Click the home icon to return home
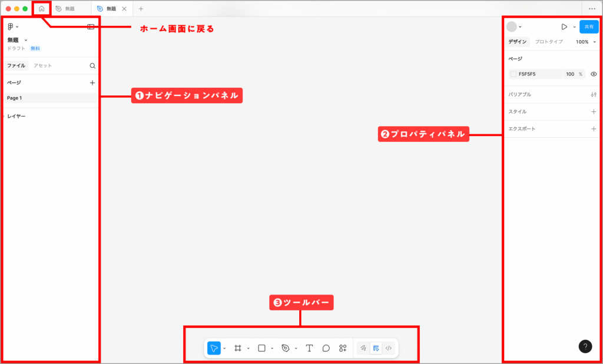The image size is (603, 364). (41, 9)
